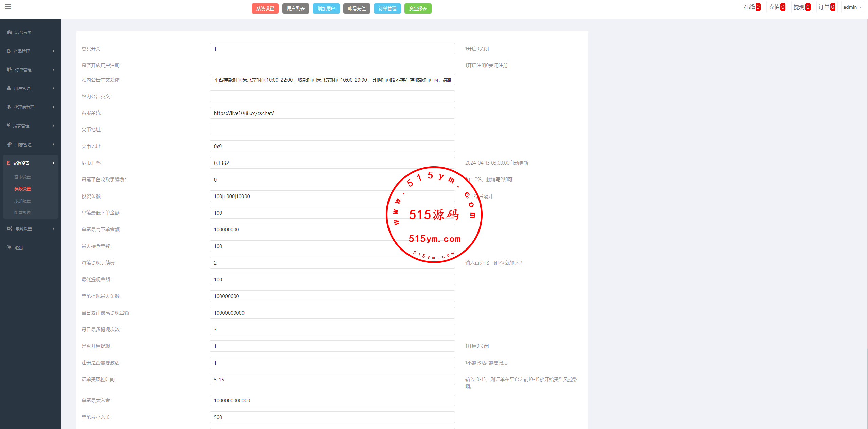868x429 pixels.
Task: Open the 添加配置 submenu item
Action: (x=22, y=201)
